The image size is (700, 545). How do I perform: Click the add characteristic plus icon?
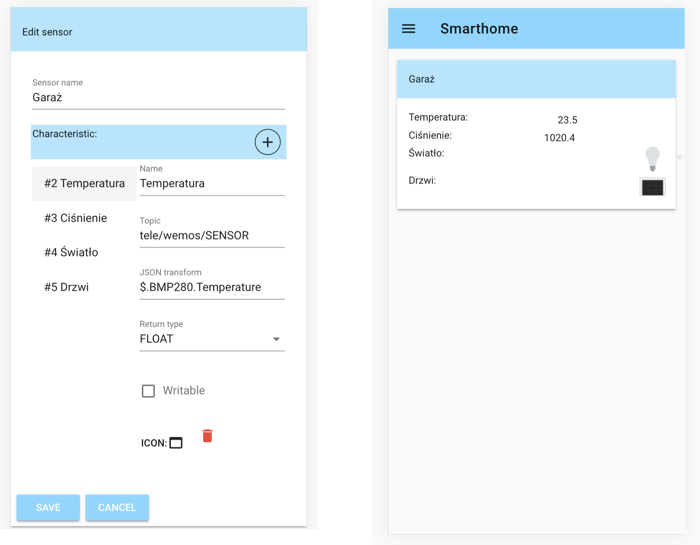(267, 142)
